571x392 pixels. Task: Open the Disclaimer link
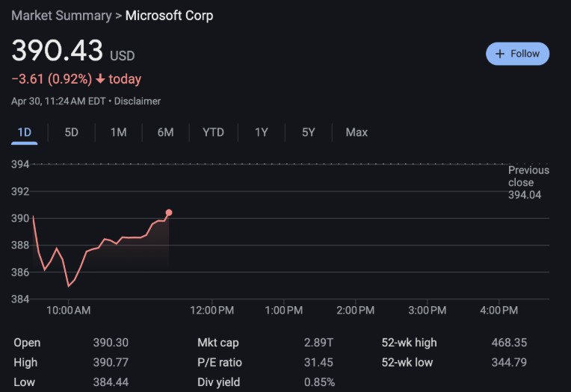pyautogui.click(x=138, y=101)
